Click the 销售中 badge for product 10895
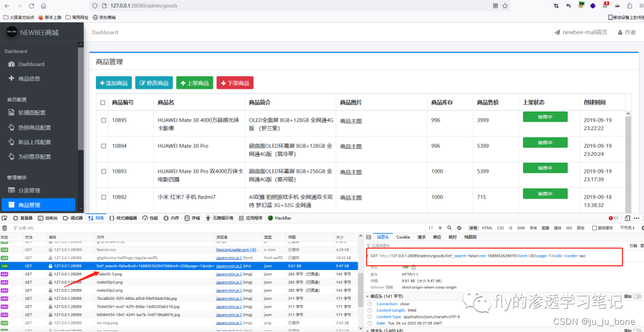 coord(545,117)
